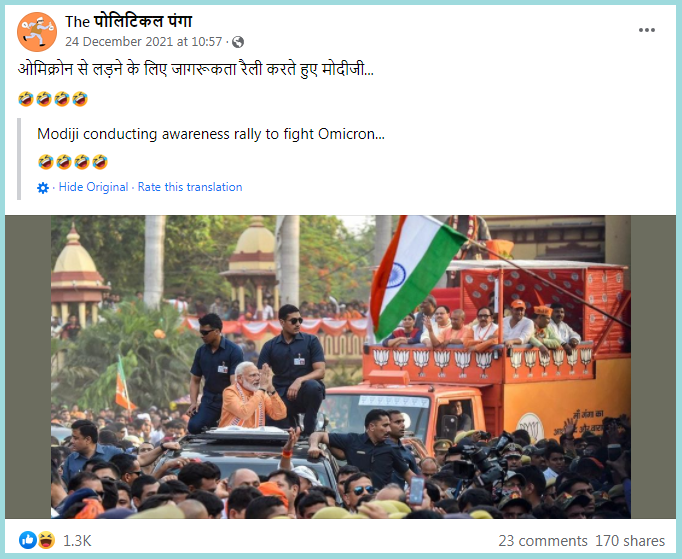Click the Haha laughing reaction icon
The image size is (682, 559).
(46, 540)
